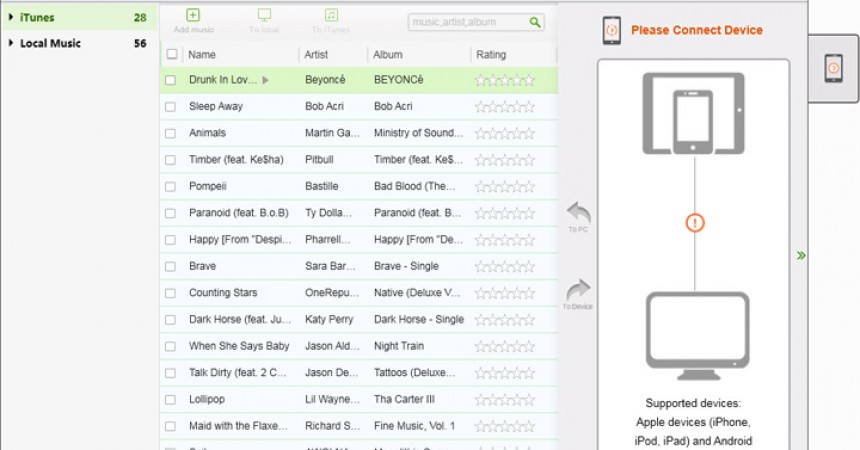Viewport: 860px width, 450px height.
Task: Expand the iTunes tree arrow
Action: 10,17
